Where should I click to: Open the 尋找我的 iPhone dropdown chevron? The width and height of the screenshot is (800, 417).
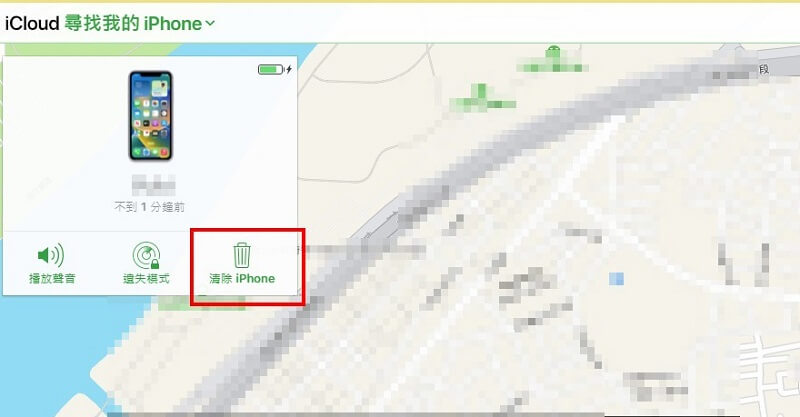tap(210, 23)
